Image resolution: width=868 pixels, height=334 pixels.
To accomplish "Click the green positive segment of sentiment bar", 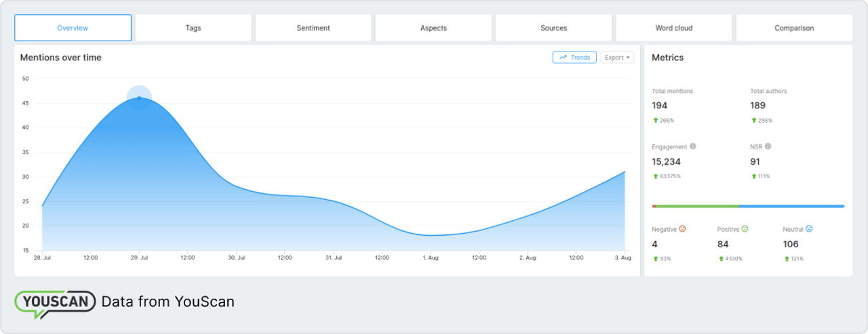I will coord(697,206).
